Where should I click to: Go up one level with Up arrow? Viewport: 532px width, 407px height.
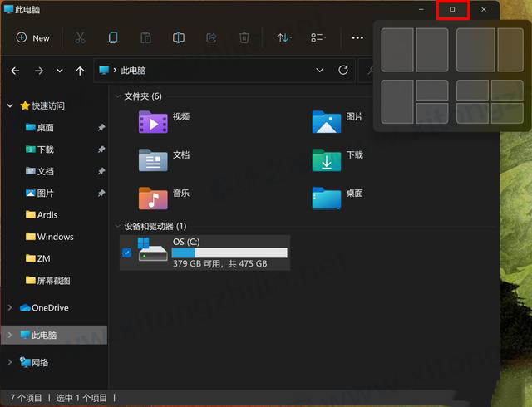click(x=80, y=71)
